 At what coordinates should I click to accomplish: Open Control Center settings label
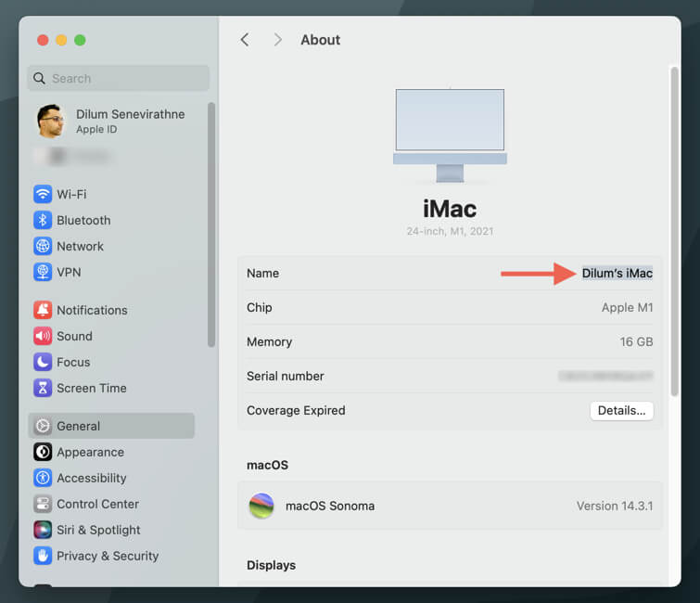97,504
